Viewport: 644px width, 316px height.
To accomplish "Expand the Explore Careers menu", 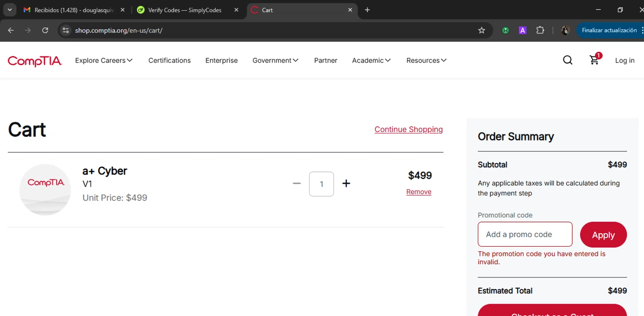I will (104, 60).
